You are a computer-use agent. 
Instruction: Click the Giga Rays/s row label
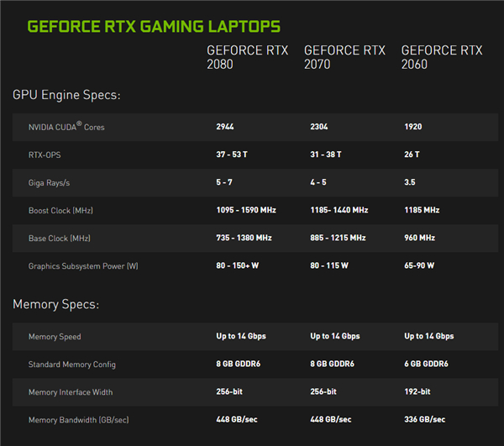coord(49,183)
